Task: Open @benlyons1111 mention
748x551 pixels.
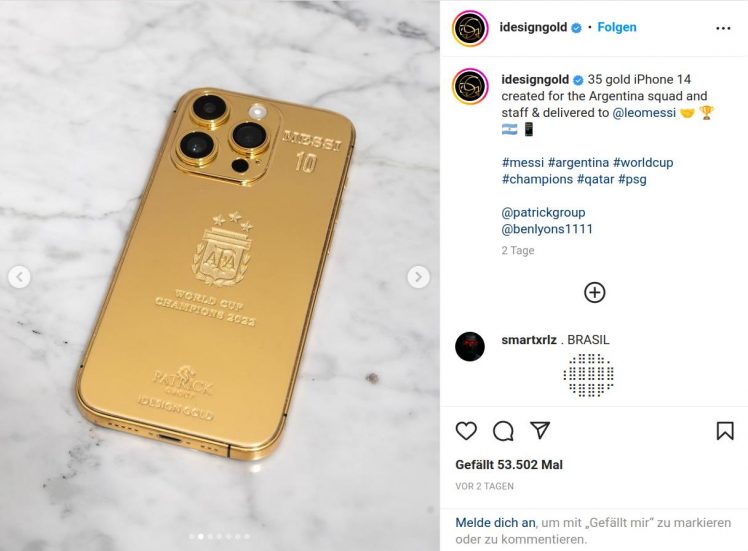Action: [x=547, y=229]
